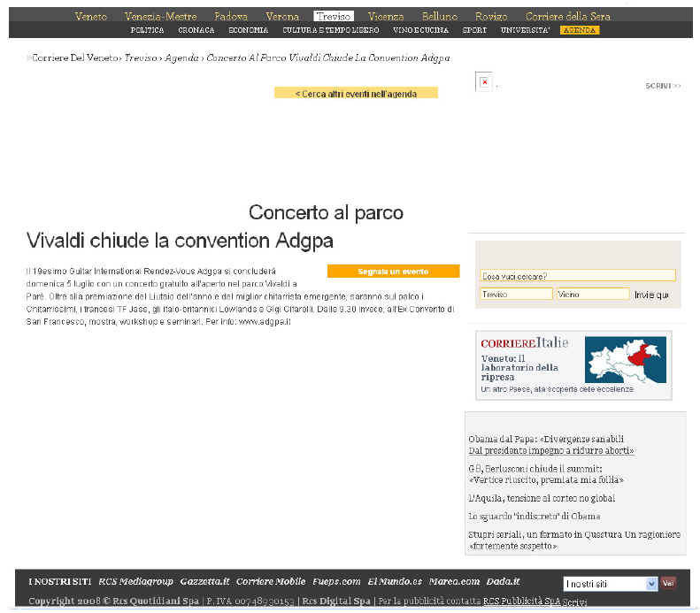Open ElMundo.es footer link
Screen dimensions: 700x613
395,581
